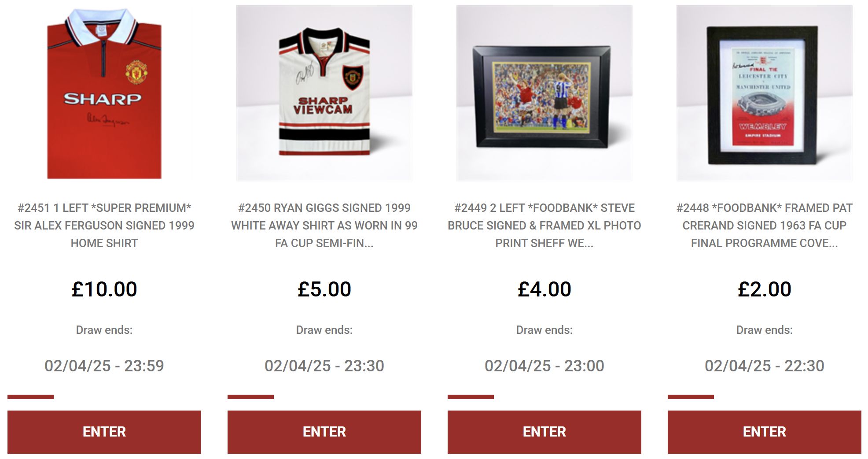Open the framed 1963 FA Cup programme image
Viewport: 868px width, 459px height.
pos(765,93)
